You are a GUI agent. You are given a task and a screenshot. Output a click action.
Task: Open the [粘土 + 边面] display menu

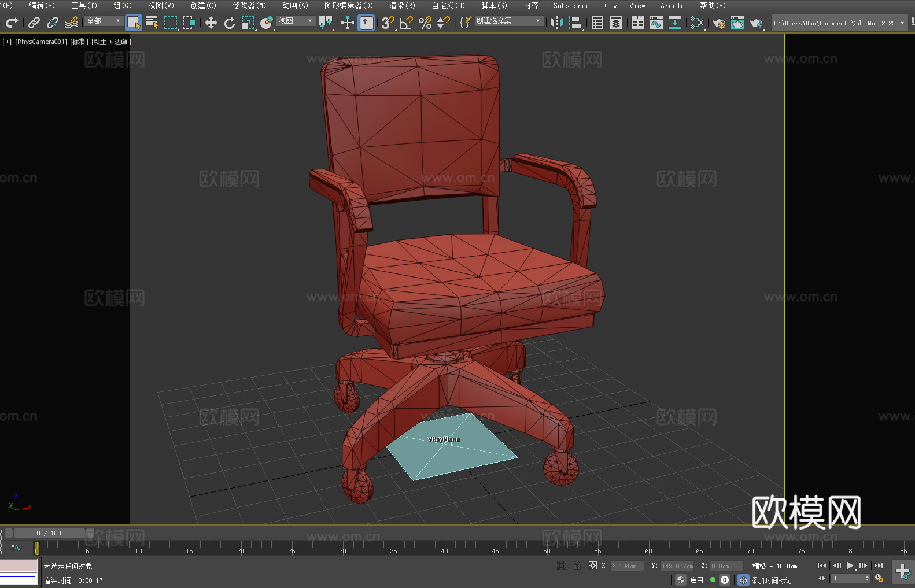click(x=111, y=42)
